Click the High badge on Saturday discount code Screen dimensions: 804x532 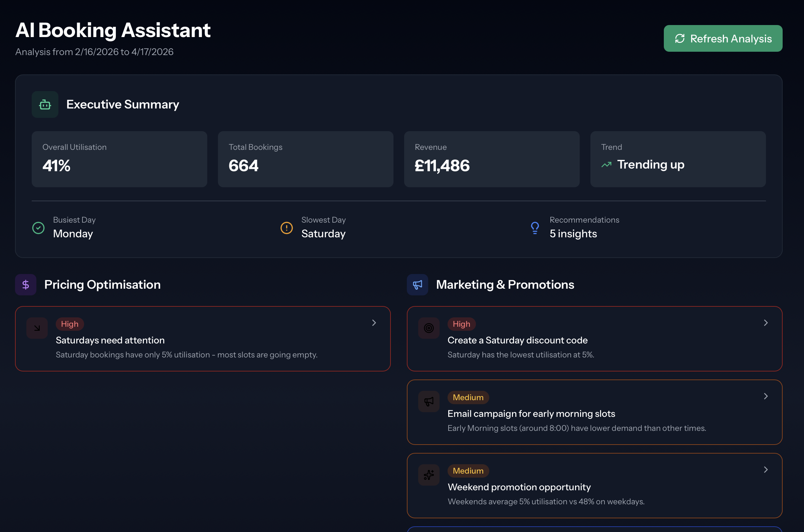(462, 324)
